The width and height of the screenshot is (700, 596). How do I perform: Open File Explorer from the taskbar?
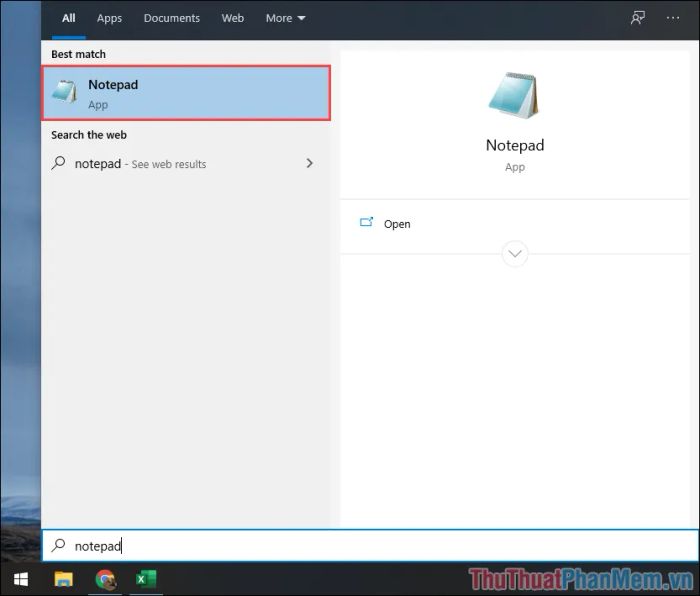coord(63,579)
